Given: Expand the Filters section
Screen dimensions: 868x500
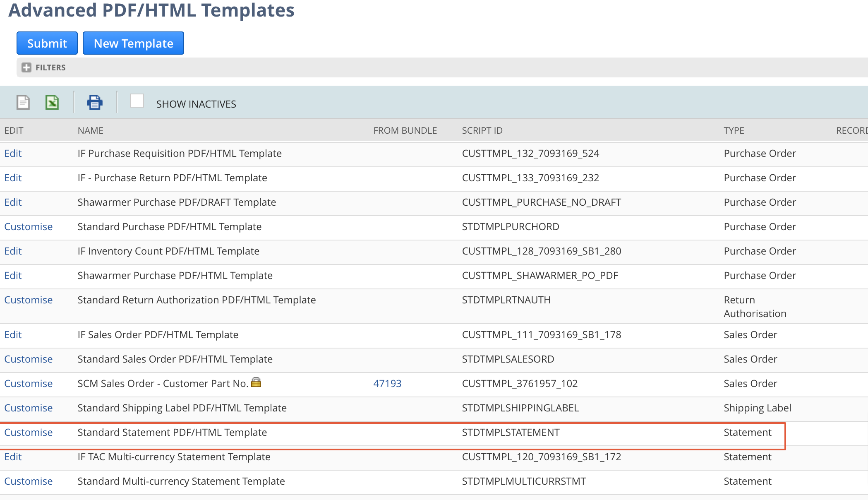Looking at the screenshot, I should pos(50,67).
